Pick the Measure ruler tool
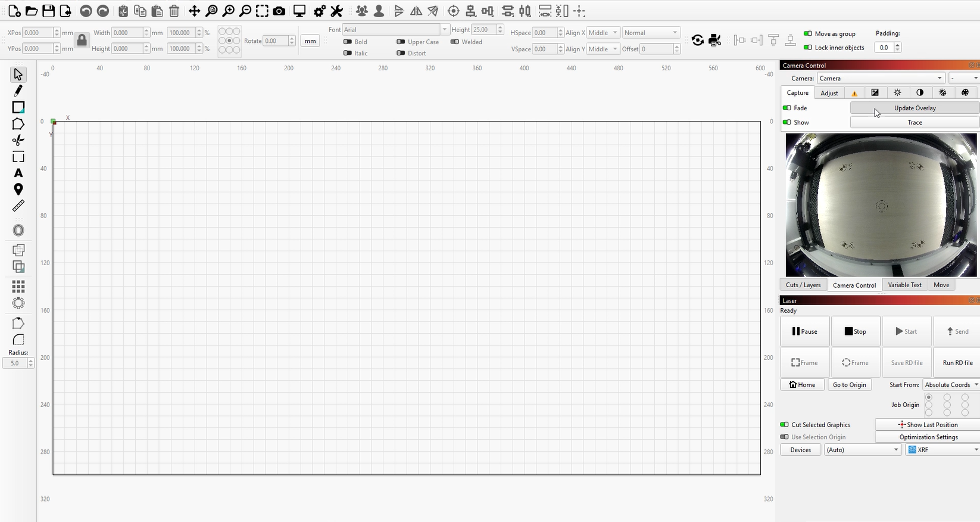 click(x=18, y=206)
